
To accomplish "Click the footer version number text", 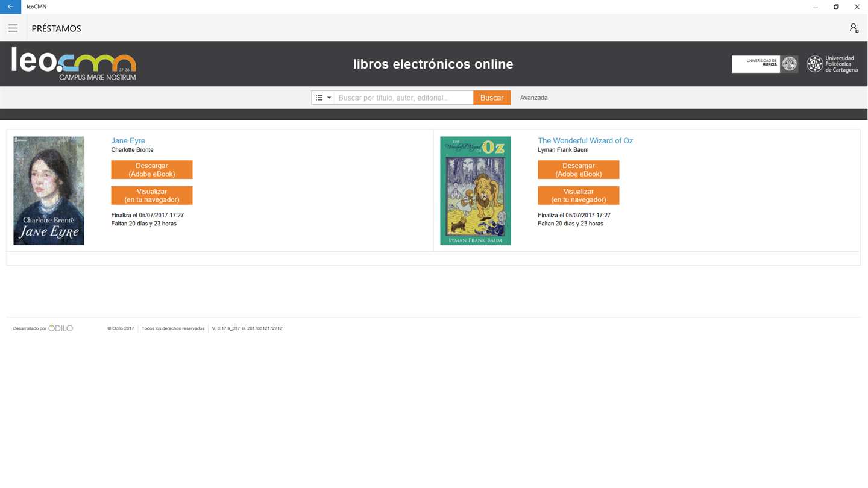I will 247,328.
